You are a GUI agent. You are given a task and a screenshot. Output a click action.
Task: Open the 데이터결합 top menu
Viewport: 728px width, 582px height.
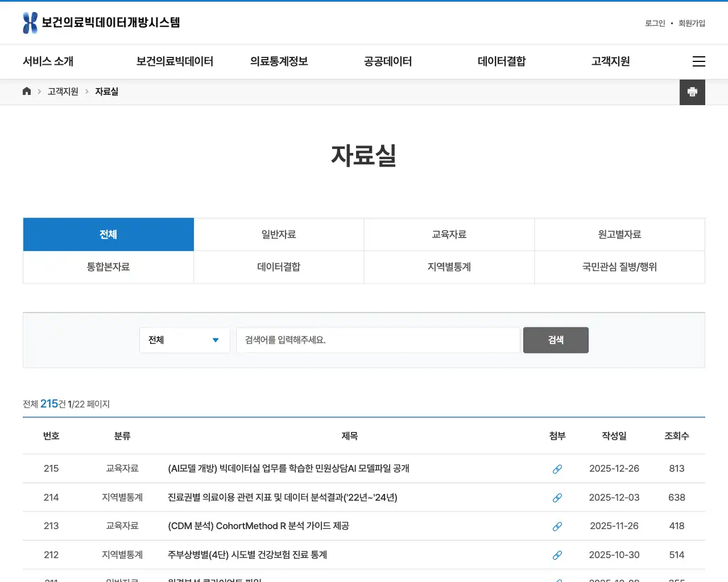(502, 61)
